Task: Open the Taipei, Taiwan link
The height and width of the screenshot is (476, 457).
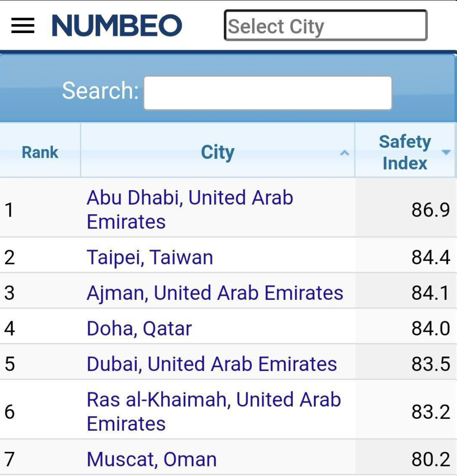Action: click(x=150, y=258)
